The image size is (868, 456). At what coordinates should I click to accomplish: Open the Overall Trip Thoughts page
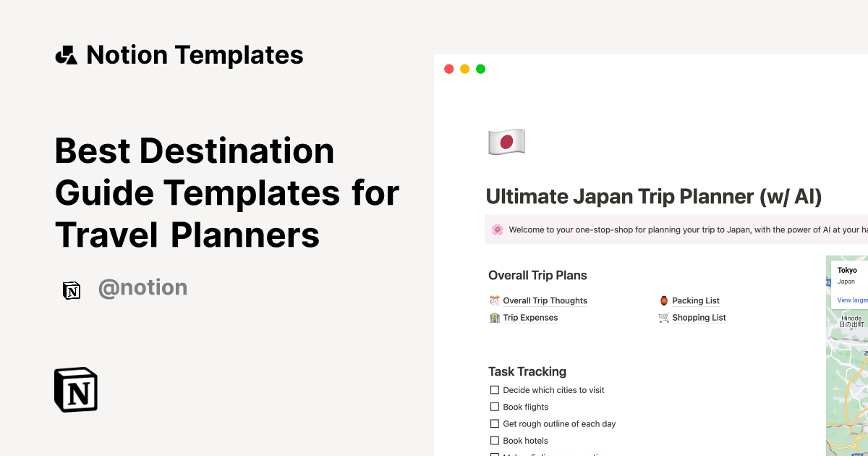[x=545, y=300]
